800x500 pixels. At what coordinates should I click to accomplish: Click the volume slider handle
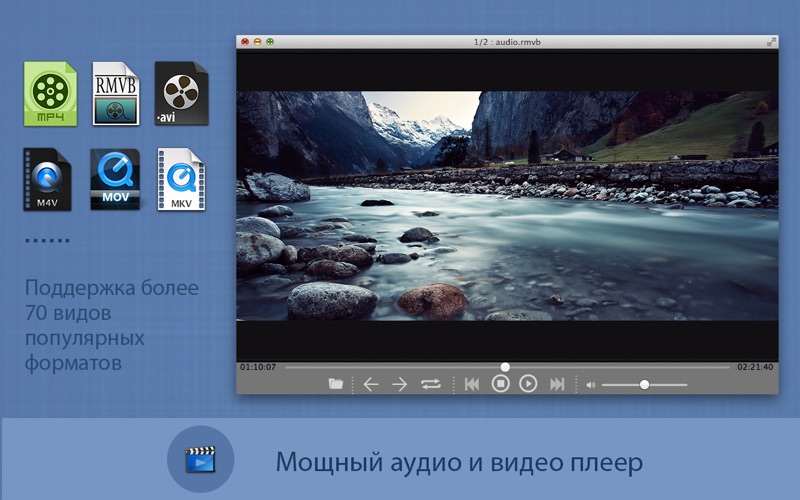(644, 384)
